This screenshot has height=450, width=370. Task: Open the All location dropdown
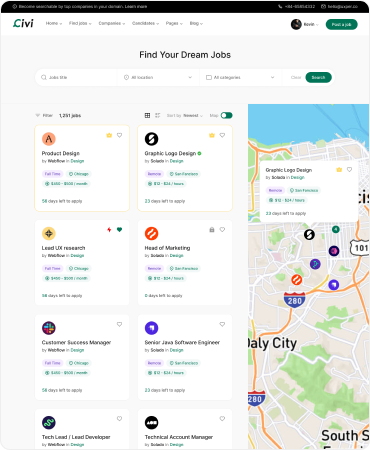(x=158, y=77)
